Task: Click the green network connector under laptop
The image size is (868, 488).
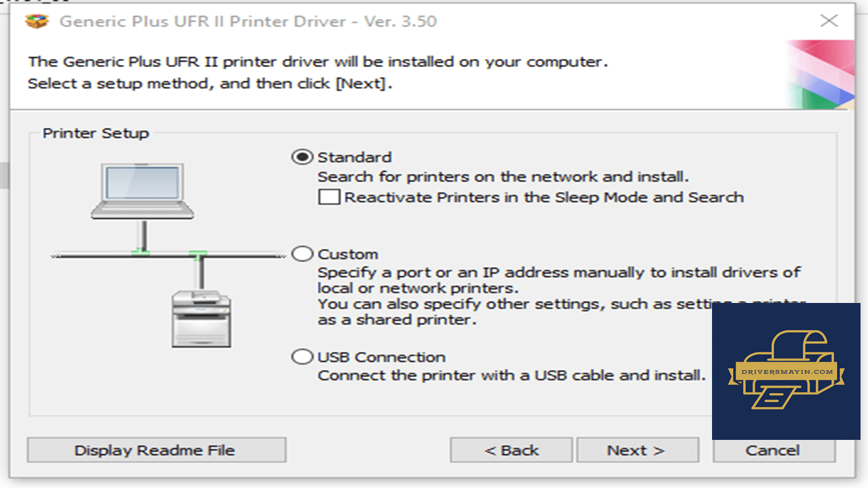Action: point(141,252)
